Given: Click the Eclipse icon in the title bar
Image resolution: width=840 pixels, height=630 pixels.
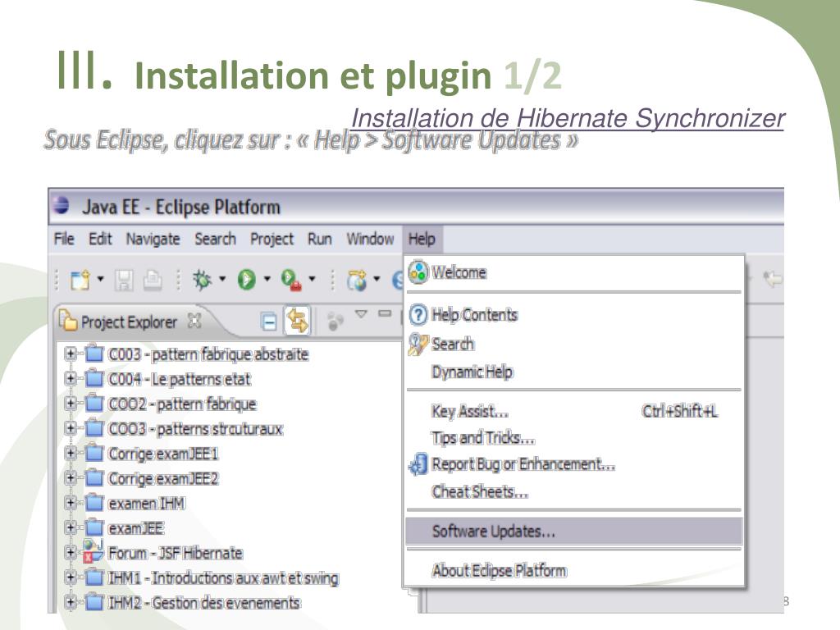Looking at the screenshot, I should coord(62,204).
